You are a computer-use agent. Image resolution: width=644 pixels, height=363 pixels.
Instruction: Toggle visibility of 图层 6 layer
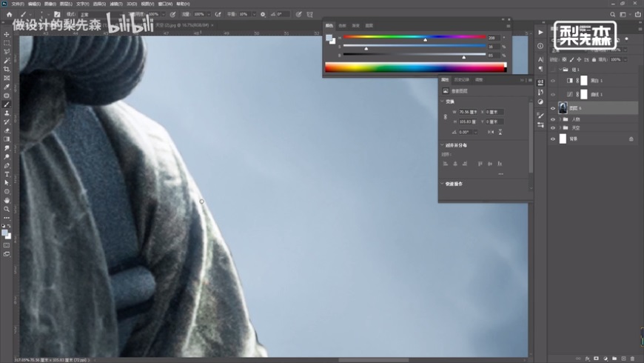coord(553,108)
